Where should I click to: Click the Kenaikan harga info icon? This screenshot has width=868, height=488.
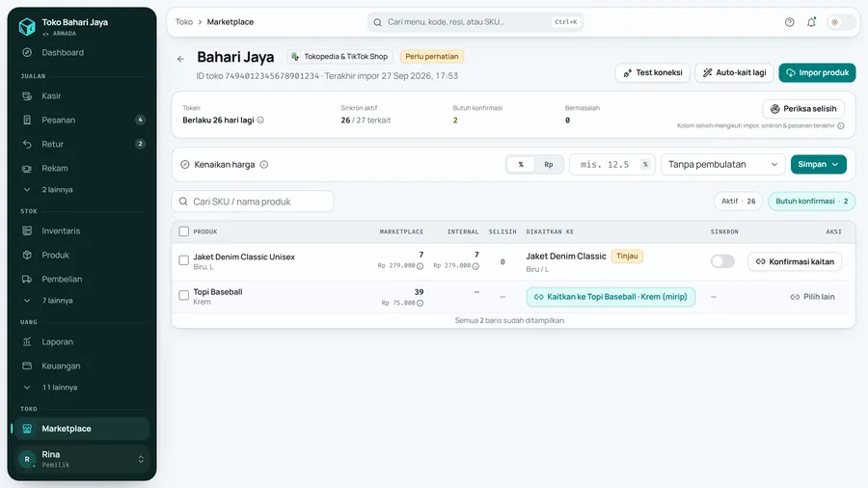coord(264,164)
